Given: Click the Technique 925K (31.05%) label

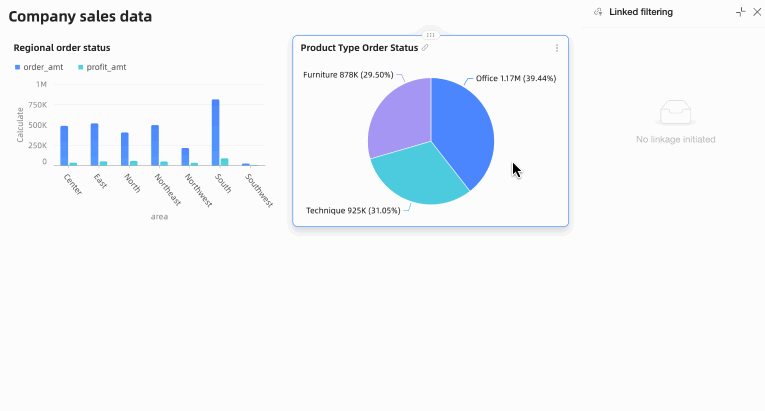Looking at the screenshot, I should 353,211.
